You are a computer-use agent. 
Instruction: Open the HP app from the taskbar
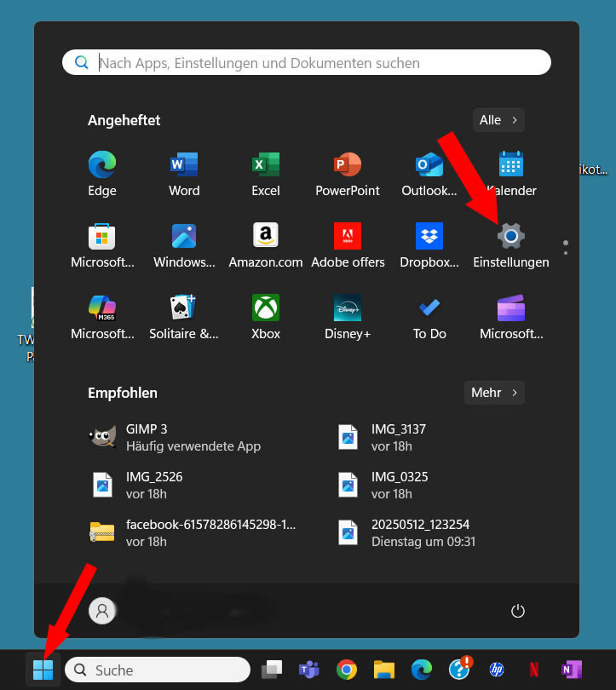(x=497, y=670)
